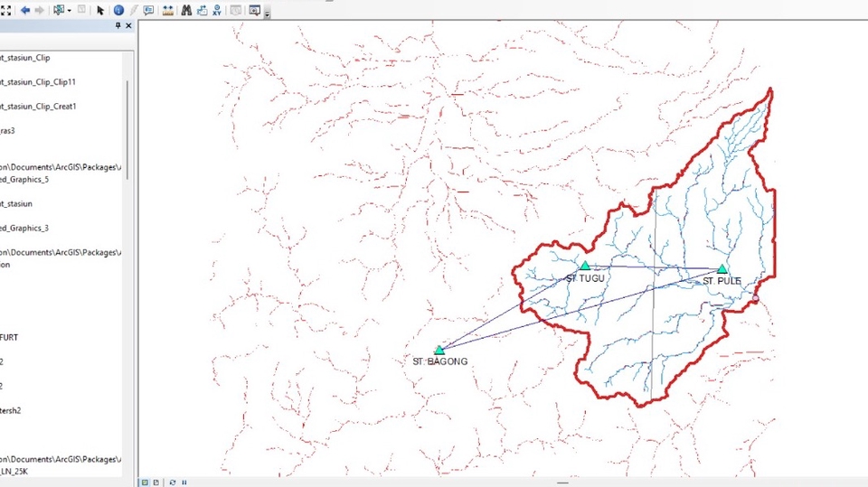Go forward to next extent arrow
The height and width of the screenshot is (487, 868).
tap(39, 10)
